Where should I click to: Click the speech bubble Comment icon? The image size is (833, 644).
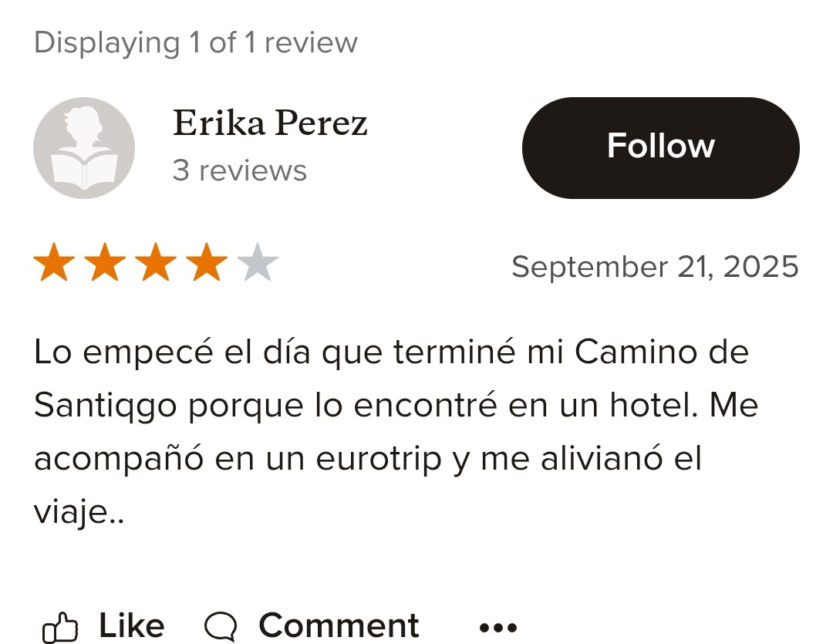221,626
